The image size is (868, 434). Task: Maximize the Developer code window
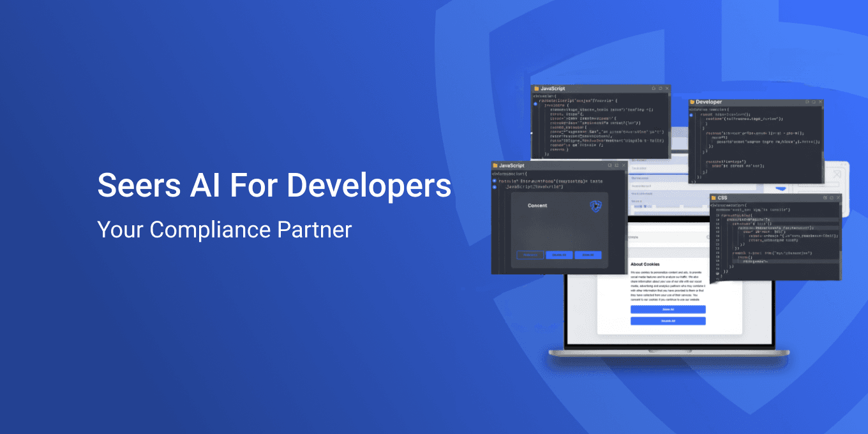click(x=814, y=102)
